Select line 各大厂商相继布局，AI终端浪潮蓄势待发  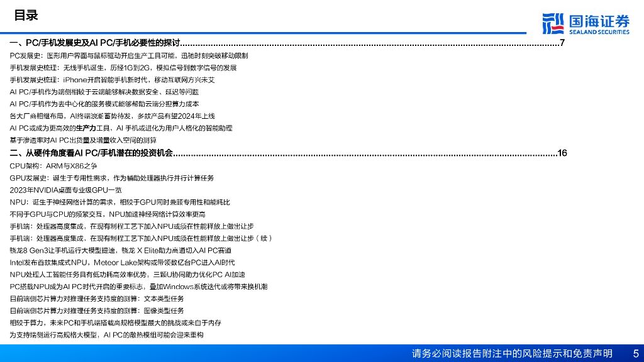pyautogui.click(x=112, y=116)
